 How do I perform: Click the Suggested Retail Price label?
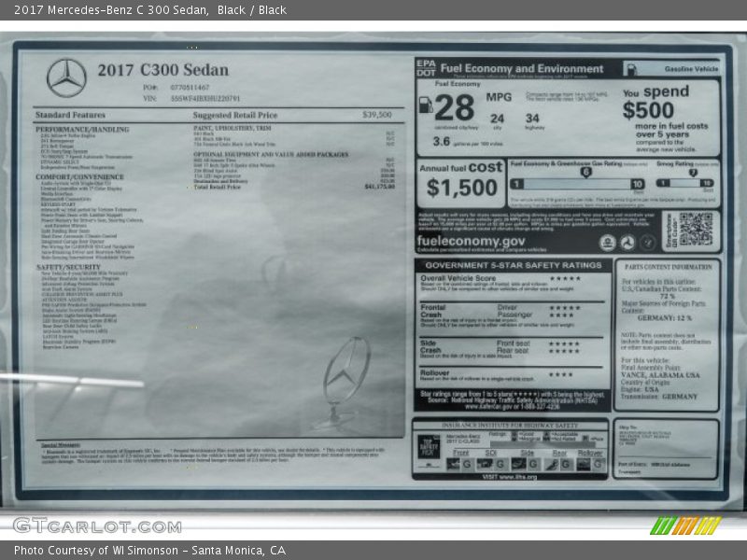coord(235,115)
